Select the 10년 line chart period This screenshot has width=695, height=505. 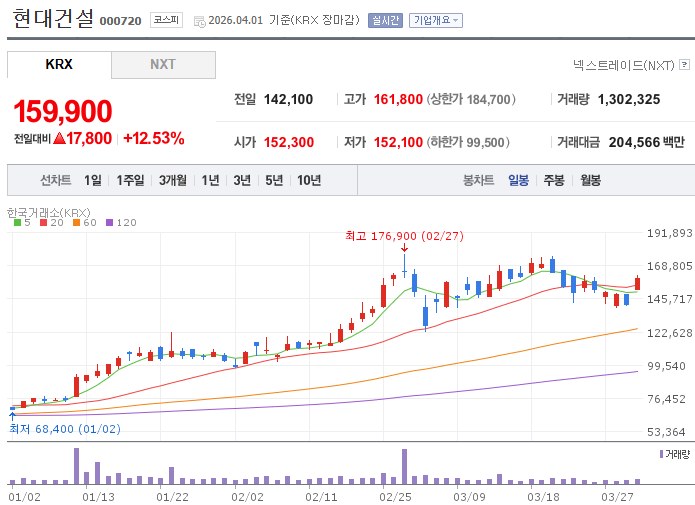click(309, 180)
